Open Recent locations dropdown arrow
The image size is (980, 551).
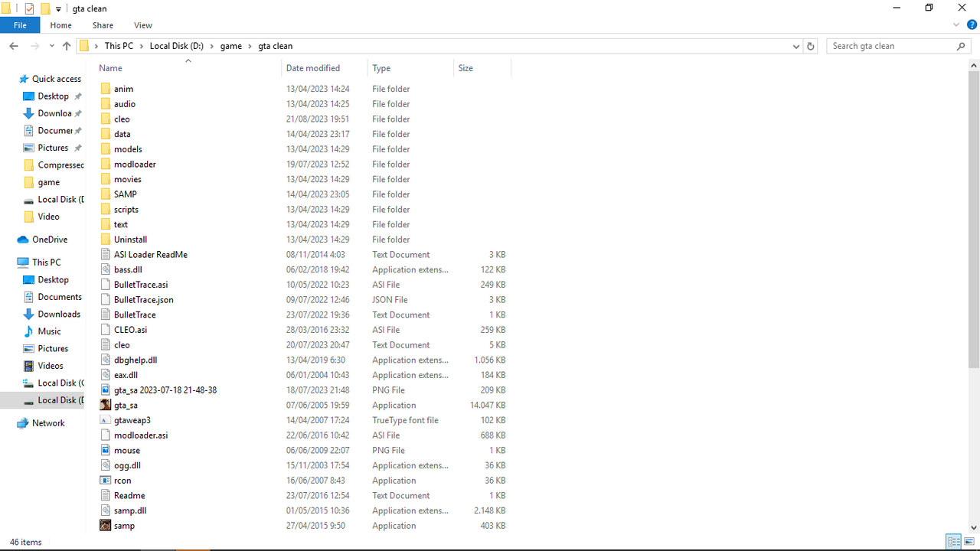(52, 46)
